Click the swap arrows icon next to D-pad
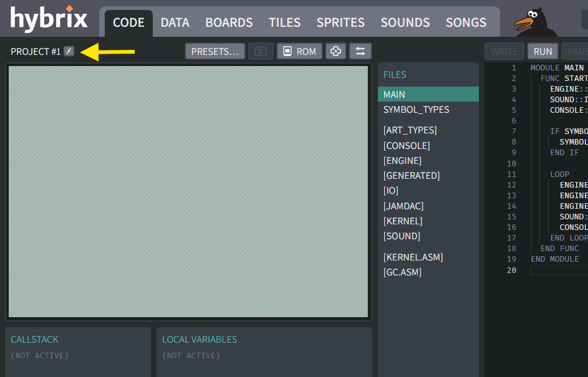Viewport: 588px width, 377px height. (360, 51)
